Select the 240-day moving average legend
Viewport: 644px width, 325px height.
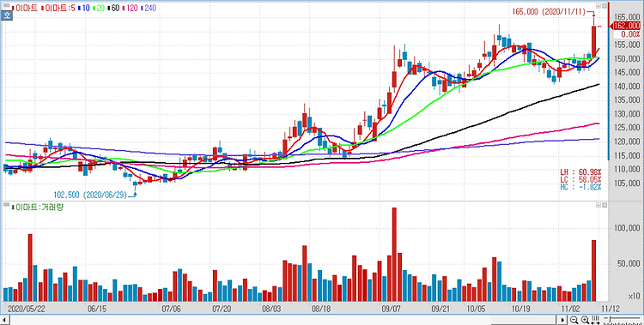coord(149,8)
